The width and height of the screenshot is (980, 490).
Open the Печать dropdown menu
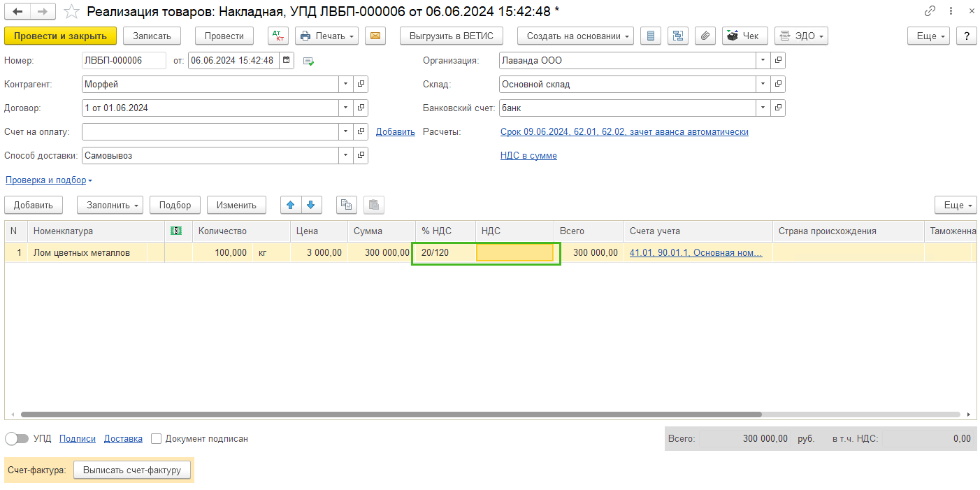pyautogui.click(x=326, y=36)
